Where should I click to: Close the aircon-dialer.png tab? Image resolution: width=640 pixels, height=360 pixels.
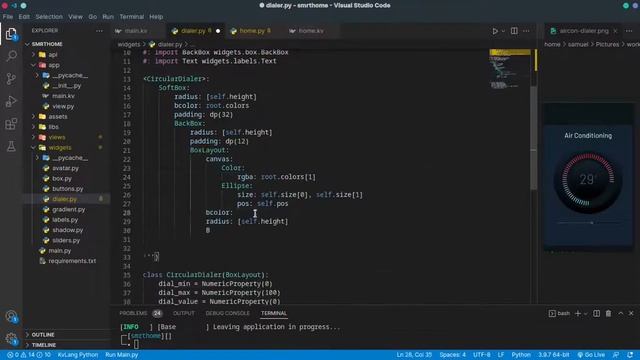(615, 31)
